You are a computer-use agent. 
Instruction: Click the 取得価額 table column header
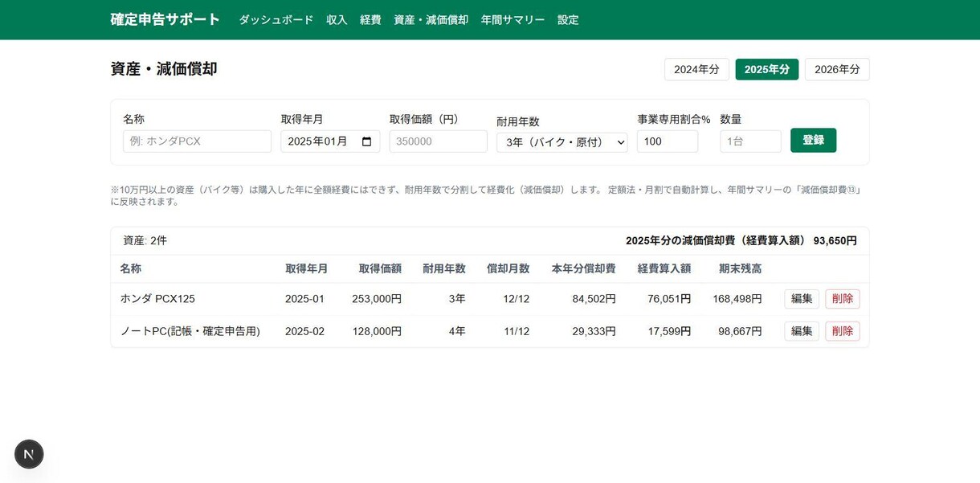coord(380,268)
